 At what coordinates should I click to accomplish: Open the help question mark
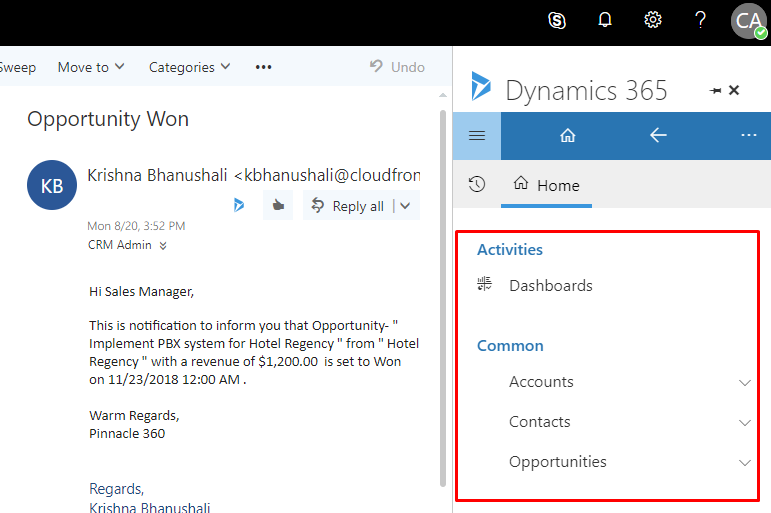click(700, 20)
